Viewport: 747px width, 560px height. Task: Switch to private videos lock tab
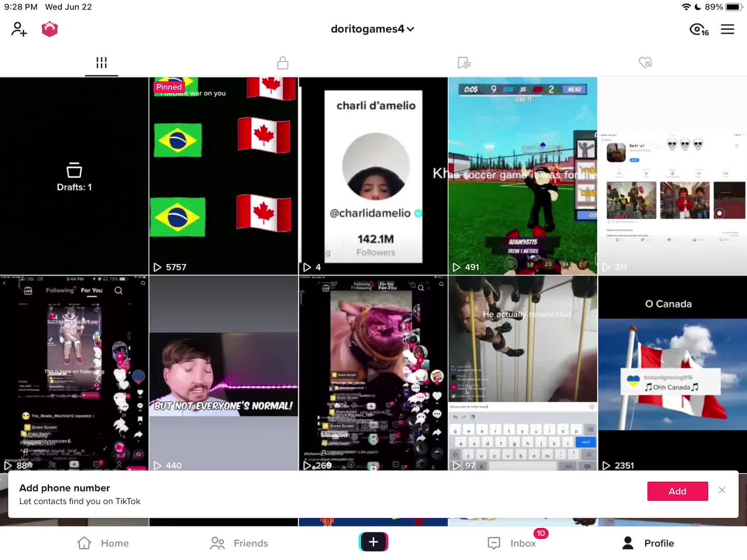tap(283, 63)
